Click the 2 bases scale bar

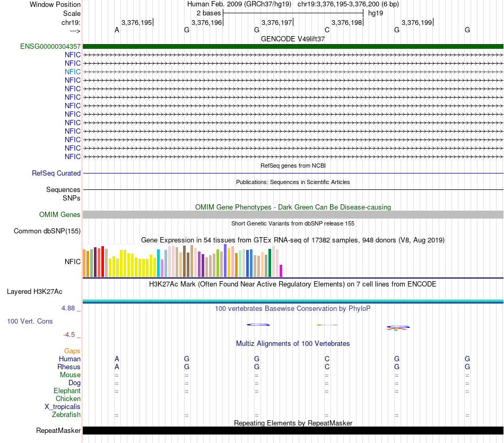[x=293, y=13]
